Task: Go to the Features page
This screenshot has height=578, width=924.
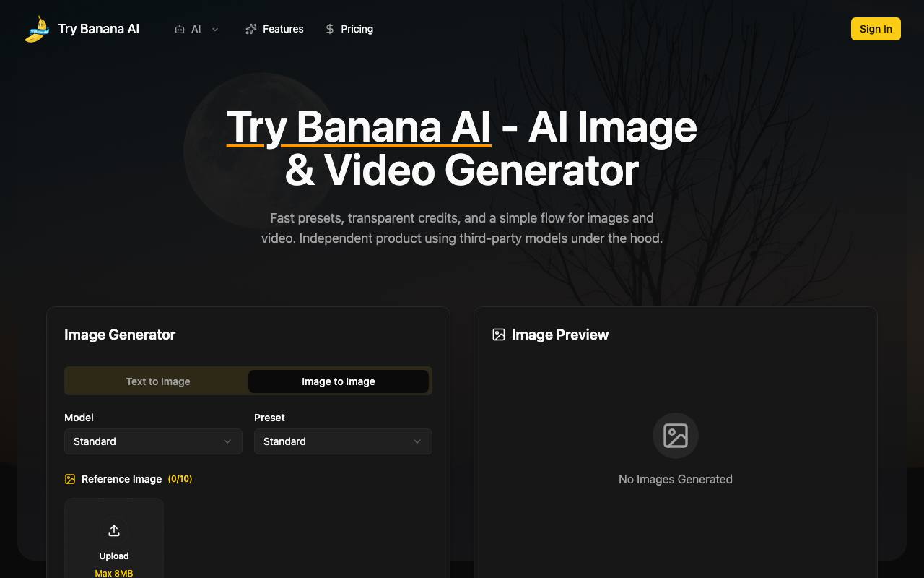Action: pyautogui.click(x=274, y=29)
